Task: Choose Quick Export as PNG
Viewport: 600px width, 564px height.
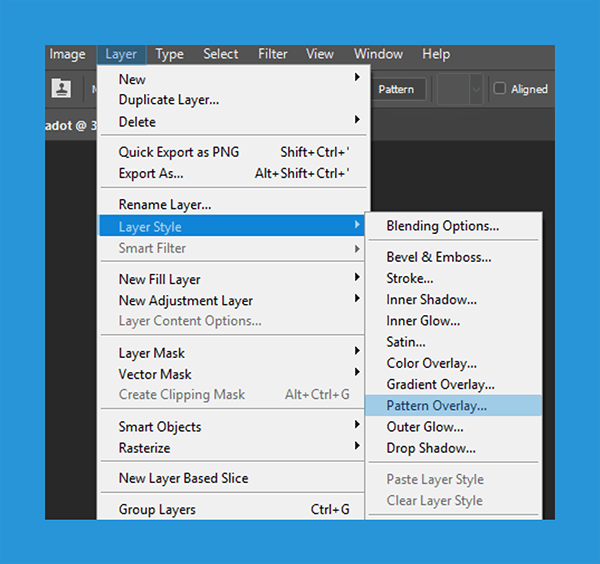Action: click(x=233, y=152)
